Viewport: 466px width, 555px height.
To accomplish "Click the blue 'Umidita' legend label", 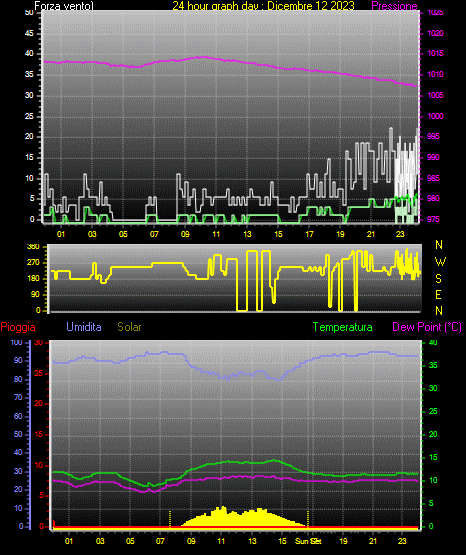I will 84,327.
